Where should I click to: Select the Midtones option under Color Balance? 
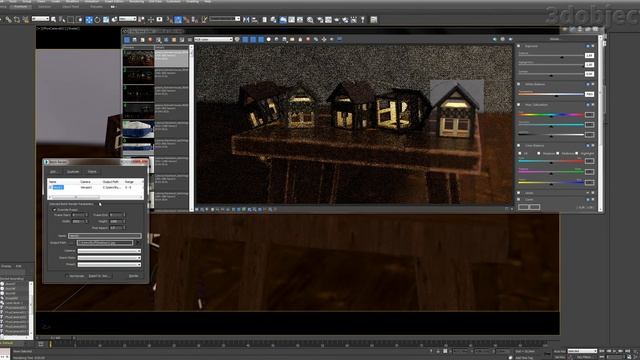coord(558,153)
